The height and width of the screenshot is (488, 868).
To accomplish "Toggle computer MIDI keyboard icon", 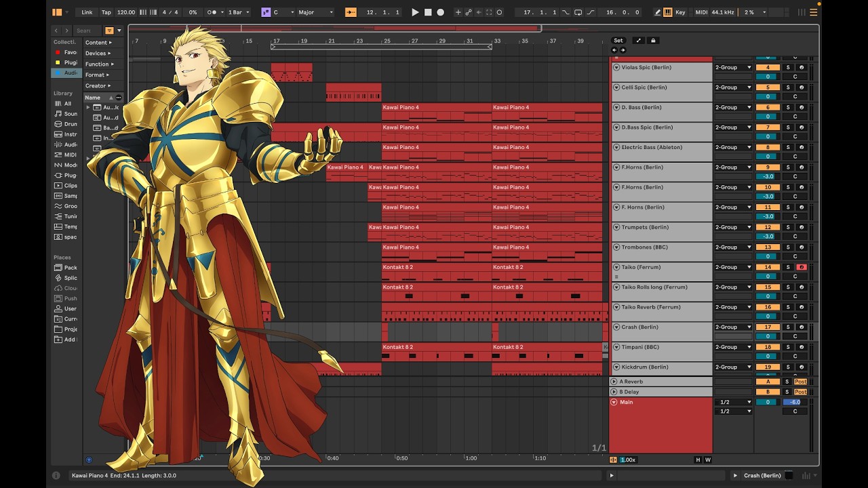I will [668, 12].
